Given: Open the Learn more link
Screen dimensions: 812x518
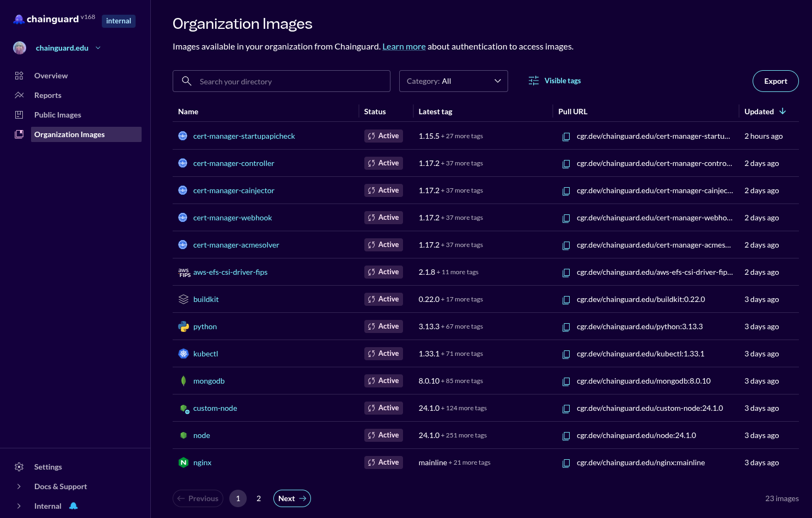Looking at the screenshot, I should coord(404,46).
